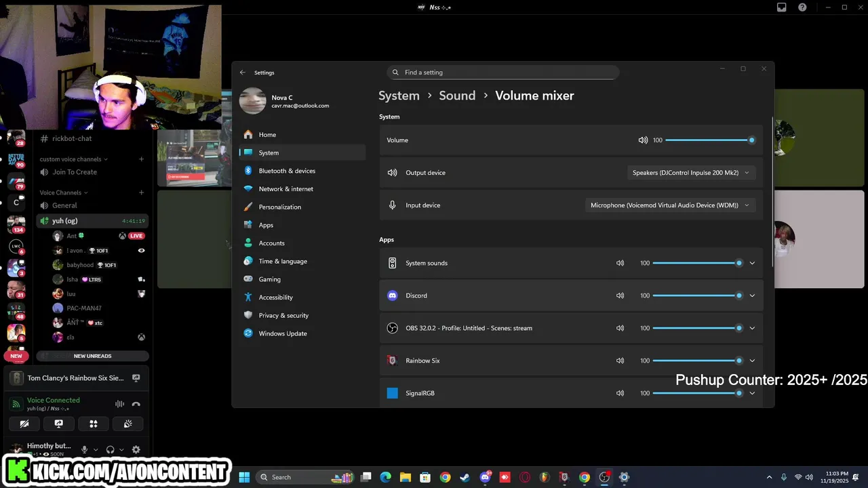
Task: Open Steam from the taskbar
Action: pyautogui.click(x=465, y=477)
